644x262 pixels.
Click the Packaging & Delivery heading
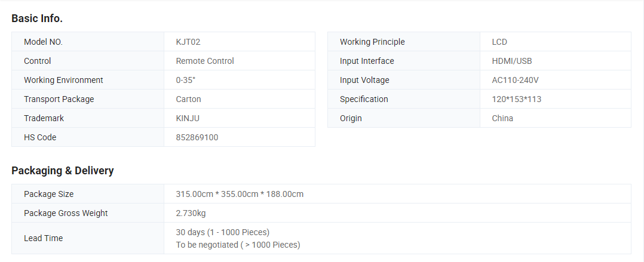(x=63, y=171)
